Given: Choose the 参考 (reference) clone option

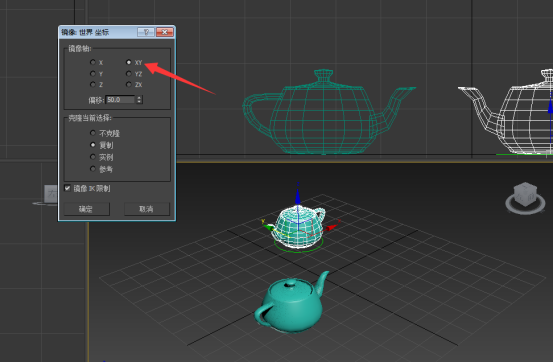Looking at the screenshot, I should (x=93, y=169).
